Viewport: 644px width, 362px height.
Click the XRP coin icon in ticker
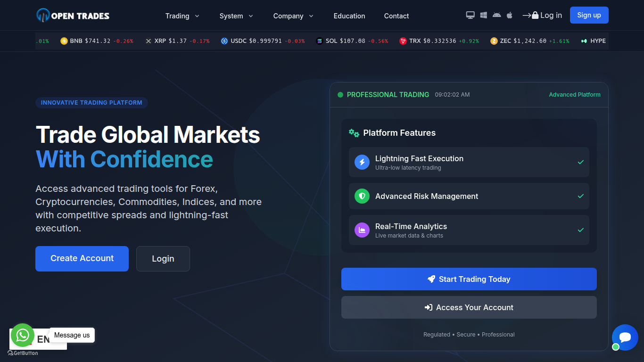pyautogui.click(x=149, y=41)
